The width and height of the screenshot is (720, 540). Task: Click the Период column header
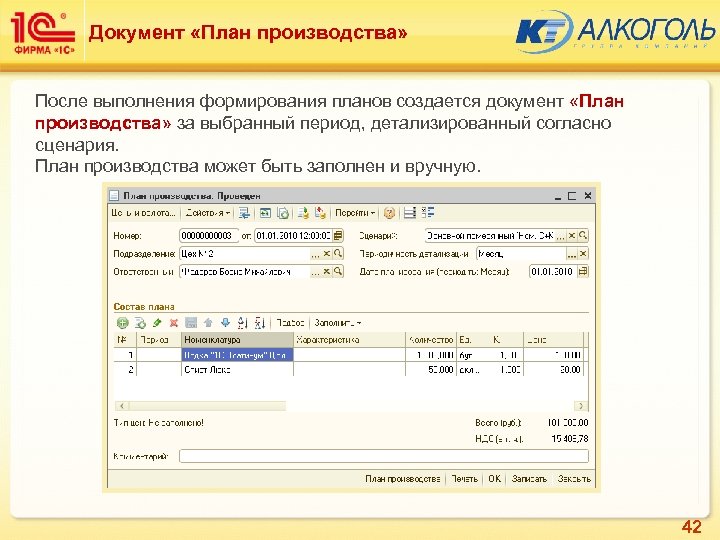coord(159,340)
